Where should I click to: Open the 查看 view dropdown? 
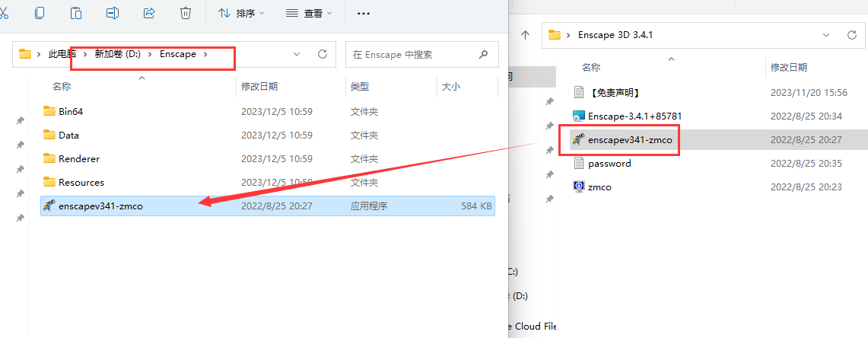click(309, 13)
